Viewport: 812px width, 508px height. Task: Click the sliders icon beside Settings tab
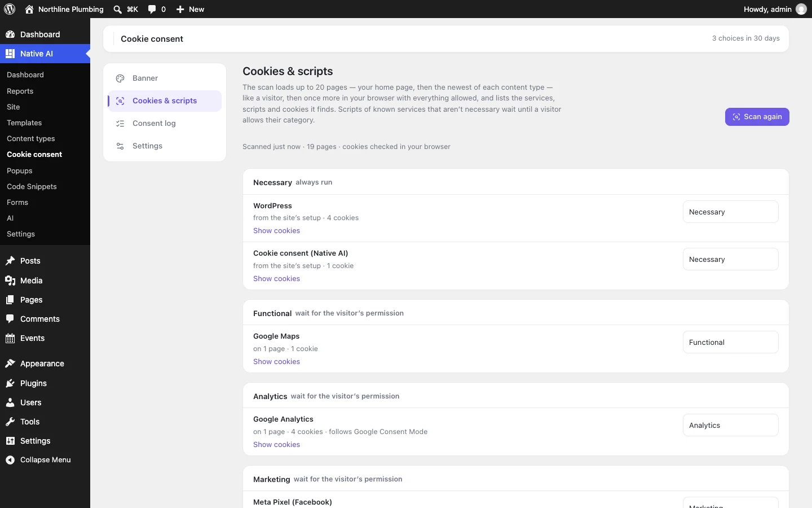point(120,146)
